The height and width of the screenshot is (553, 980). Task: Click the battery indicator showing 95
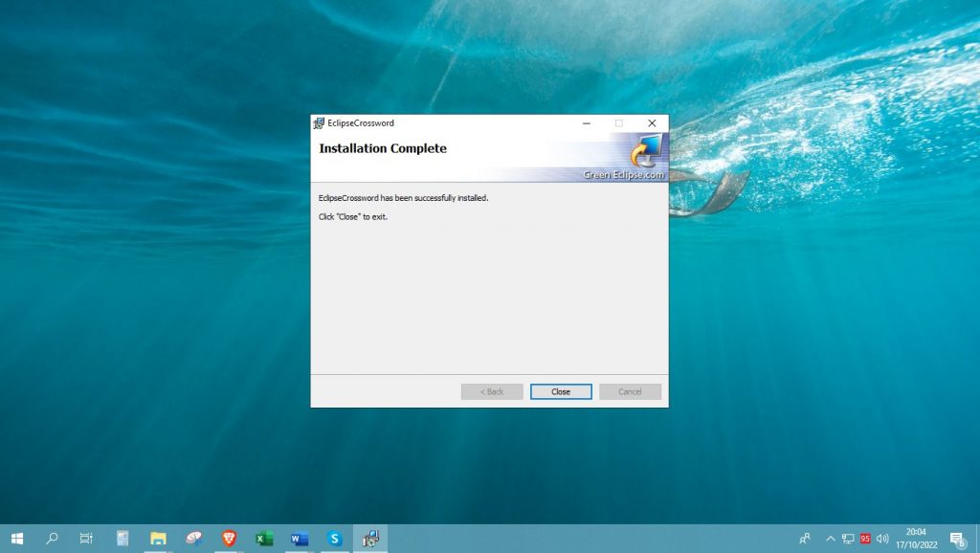point(864,539)
